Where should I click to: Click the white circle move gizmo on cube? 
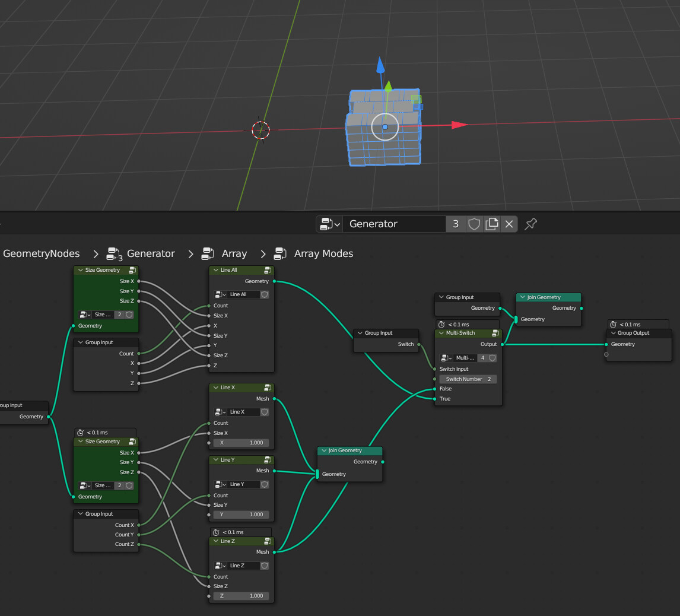(x=385, y=127)
